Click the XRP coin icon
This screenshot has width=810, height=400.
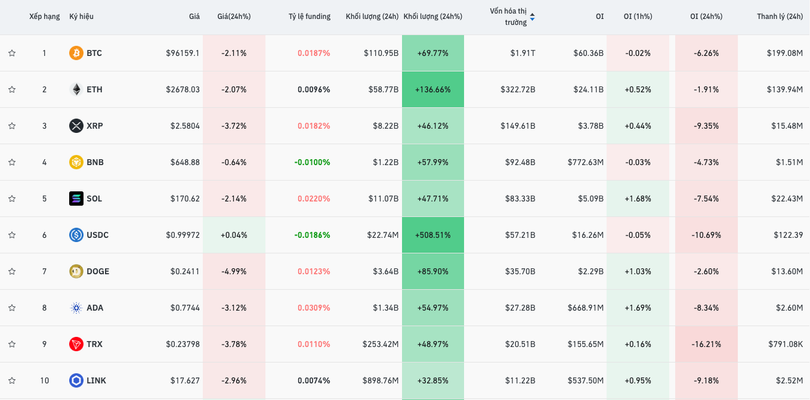pyautogui.click(x=76, y=126)
